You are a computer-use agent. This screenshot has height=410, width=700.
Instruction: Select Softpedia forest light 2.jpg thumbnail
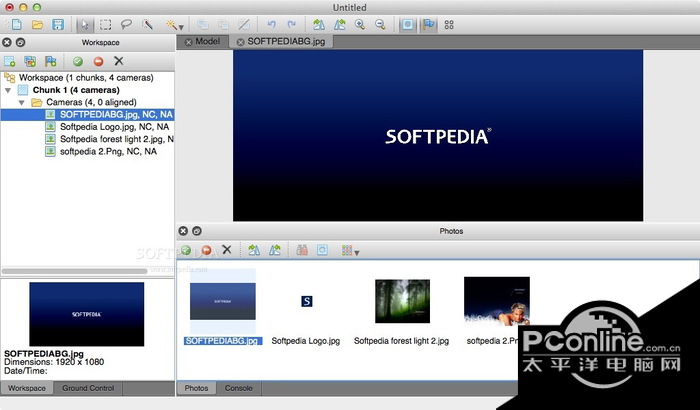(x=402, y=301)
